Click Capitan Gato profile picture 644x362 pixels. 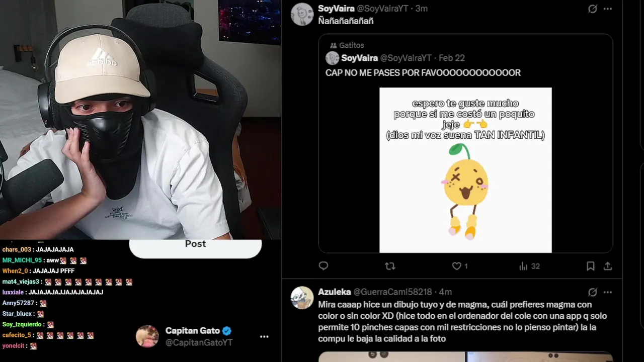[147, 336]
